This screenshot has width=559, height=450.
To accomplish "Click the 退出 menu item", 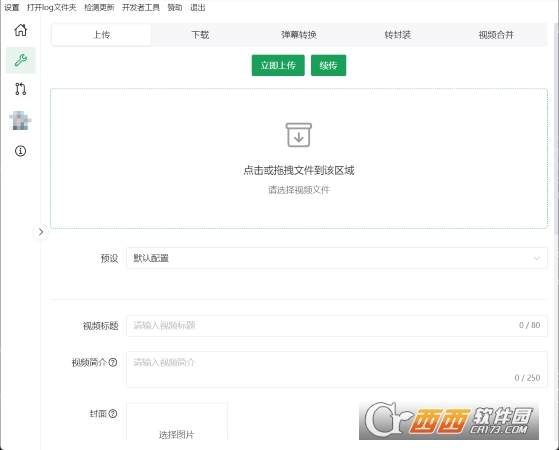I will click(198, 7).
